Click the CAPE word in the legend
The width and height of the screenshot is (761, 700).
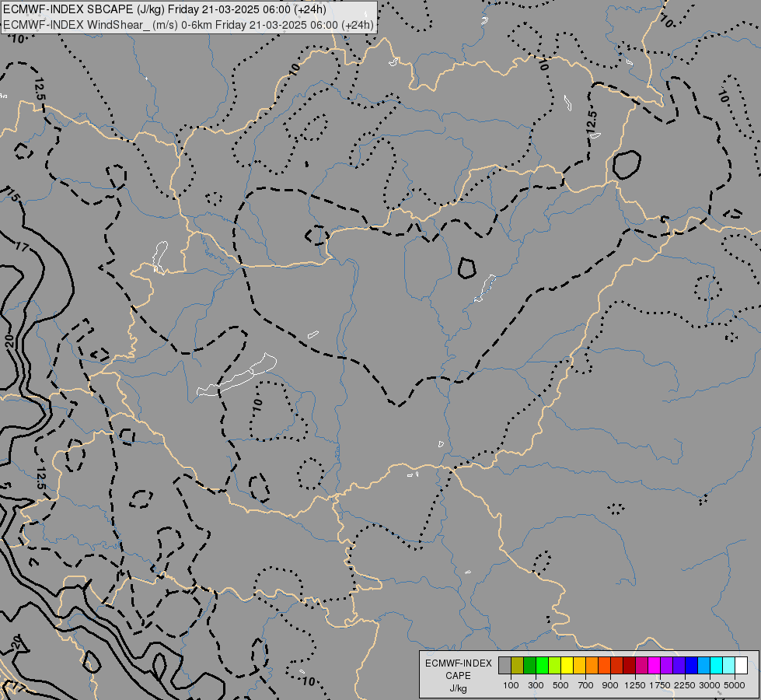pos(458,676)
